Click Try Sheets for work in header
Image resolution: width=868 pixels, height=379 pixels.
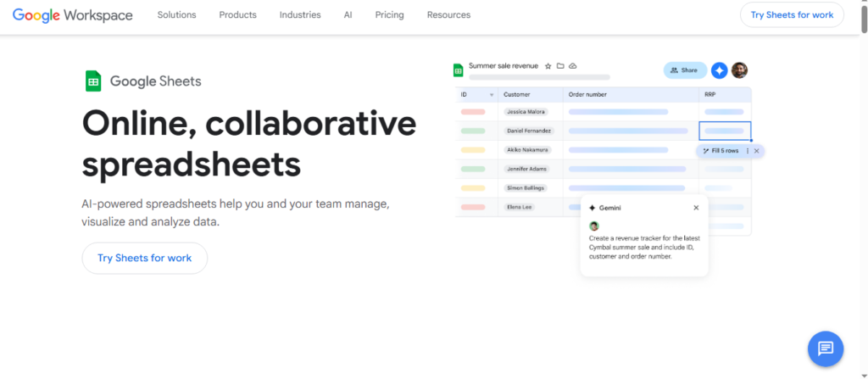click(x=792, y=15)
